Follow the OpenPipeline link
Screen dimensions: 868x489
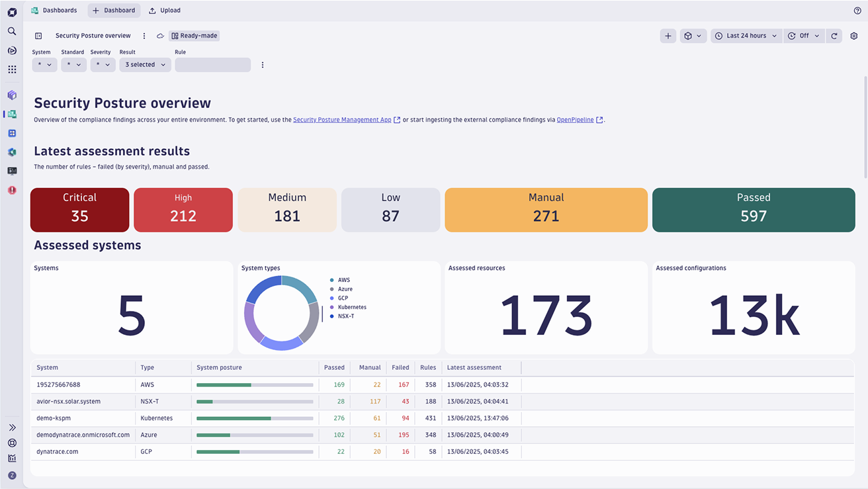pos(575,120)
